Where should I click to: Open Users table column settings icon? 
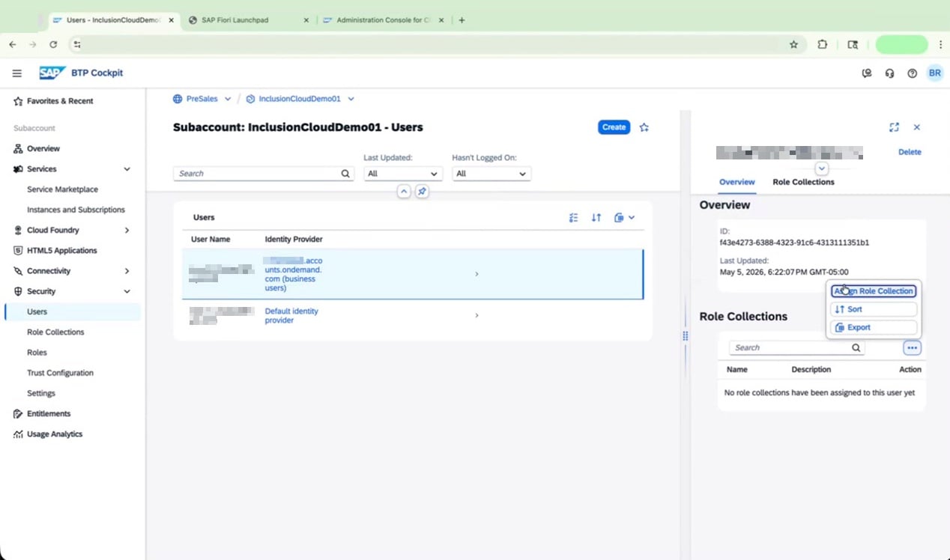tap(574, 218)
